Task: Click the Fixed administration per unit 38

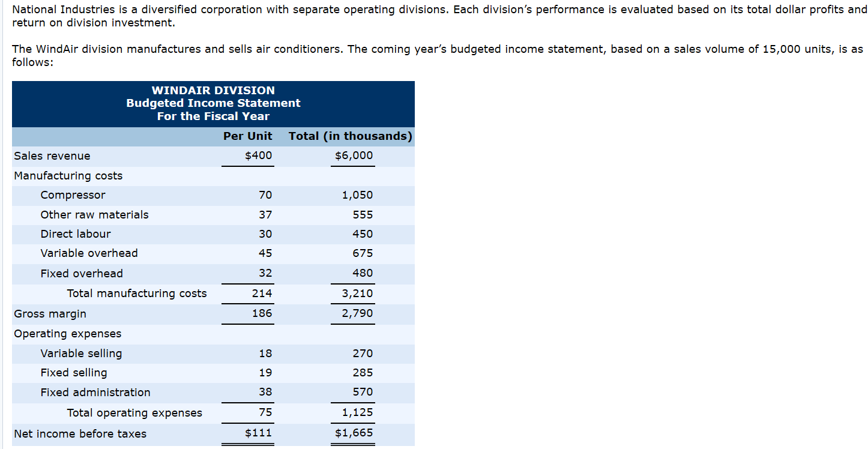Action: tap(265, 392)
